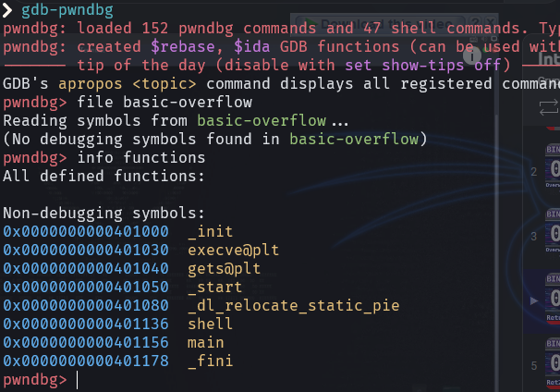The height and width of the screenshot is (392, 560).
Task: Click the _init function name
Action: pos(211,232)
